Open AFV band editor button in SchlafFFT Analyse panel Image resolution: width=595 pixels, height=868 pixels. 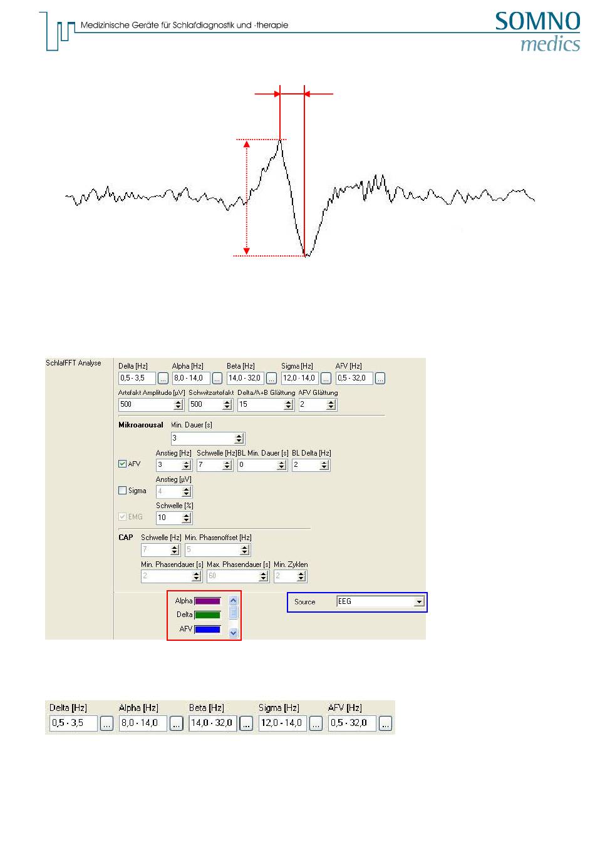click(x=380, y=378)
